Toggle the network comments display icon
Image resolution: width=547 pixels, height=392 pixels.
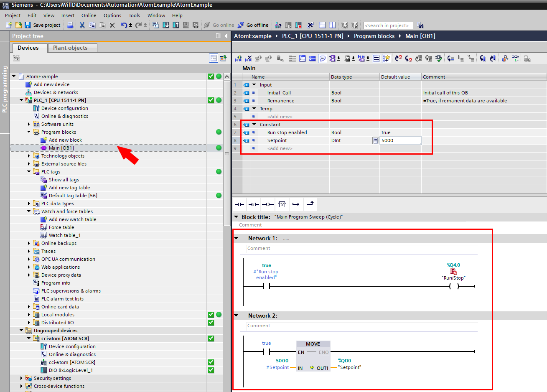click(x=323, y=59)
